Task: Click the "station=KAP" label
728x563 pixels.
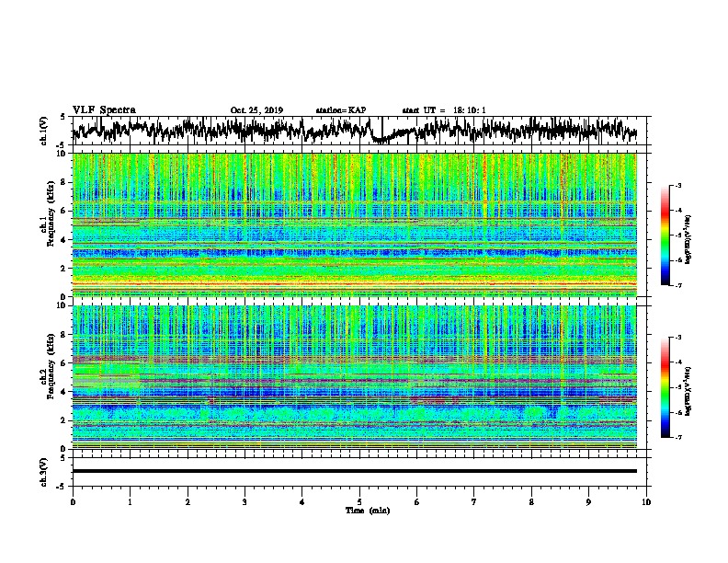Action: 341,110
